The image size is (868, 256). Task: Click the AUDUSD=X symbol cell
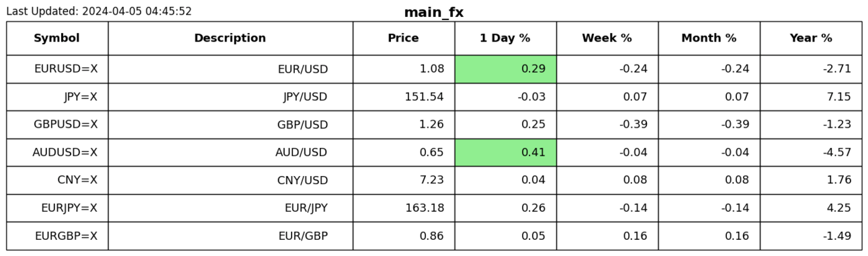57,153
